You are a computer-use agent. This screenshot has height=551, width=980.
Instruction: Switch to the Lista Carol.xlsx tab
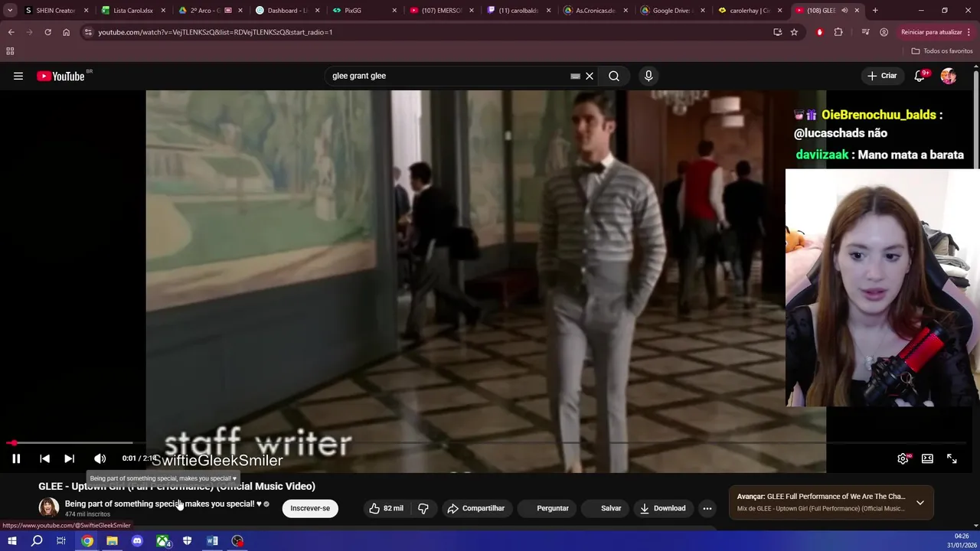point(133,11)
